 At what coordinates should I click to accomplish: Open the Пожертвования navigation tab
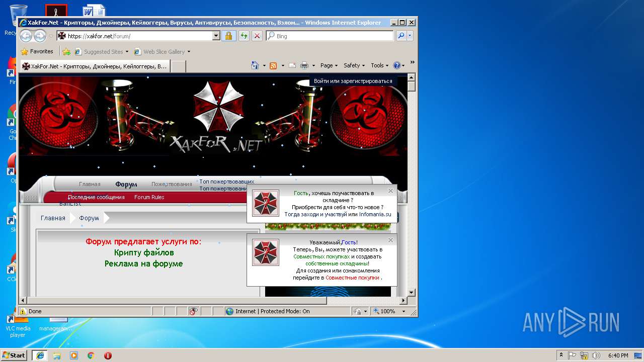pos(172,184)
